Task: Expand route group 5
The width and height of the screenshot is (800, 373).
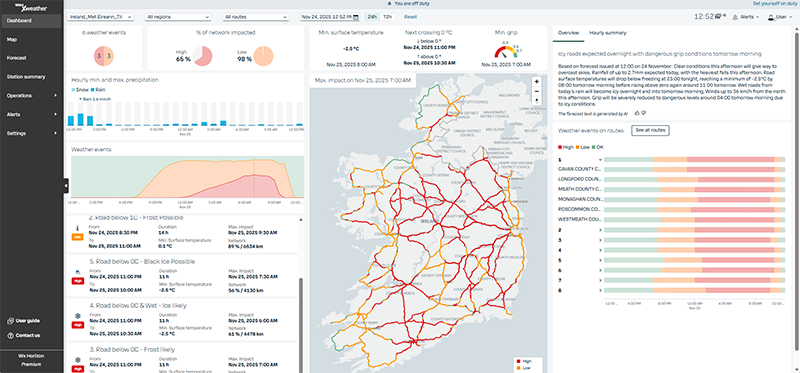Action: click(x=601, y=260)
